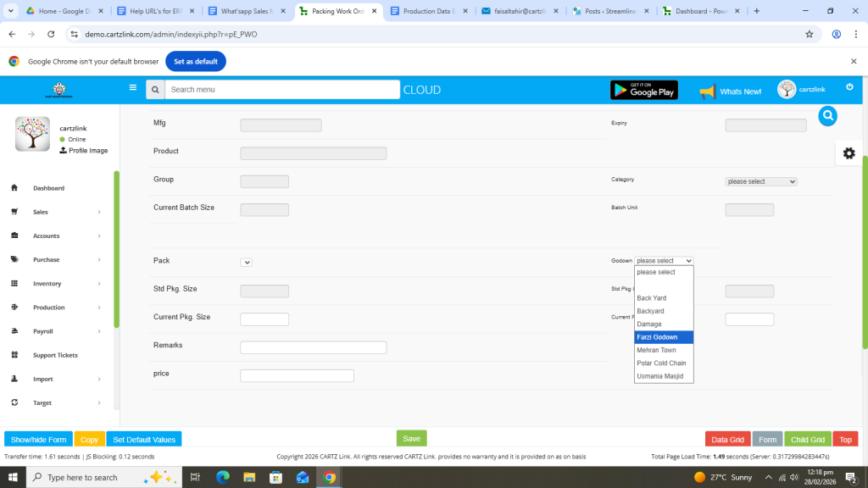Click the blue magnifier search icon

[827, 116]
